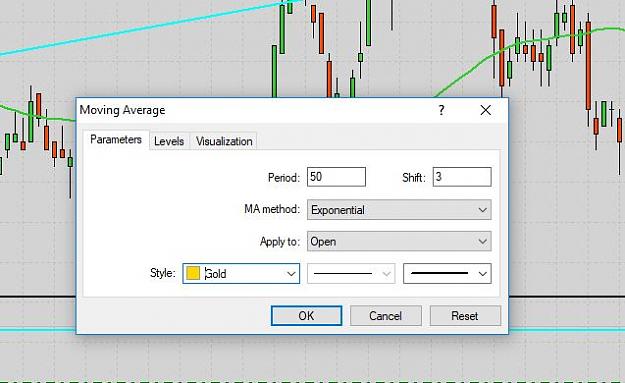
Task: Click the Period input field
Action: pos(336,177)
